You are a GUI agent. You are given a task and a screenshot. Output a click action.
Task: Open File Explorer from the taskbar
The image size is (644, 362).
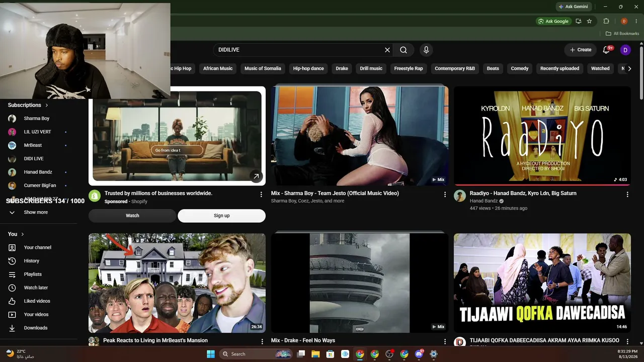point(315,354)
